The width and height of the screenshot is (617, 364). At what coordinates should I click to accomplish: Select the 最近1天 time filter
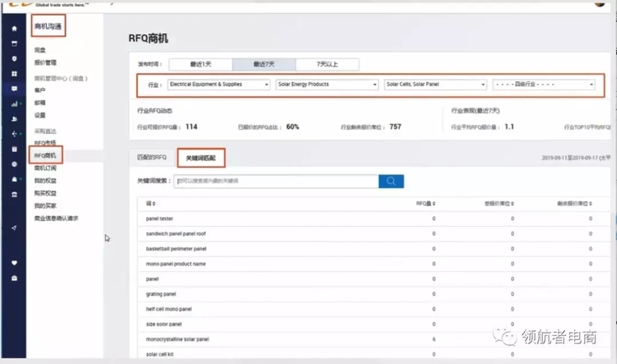pos(200,64)
